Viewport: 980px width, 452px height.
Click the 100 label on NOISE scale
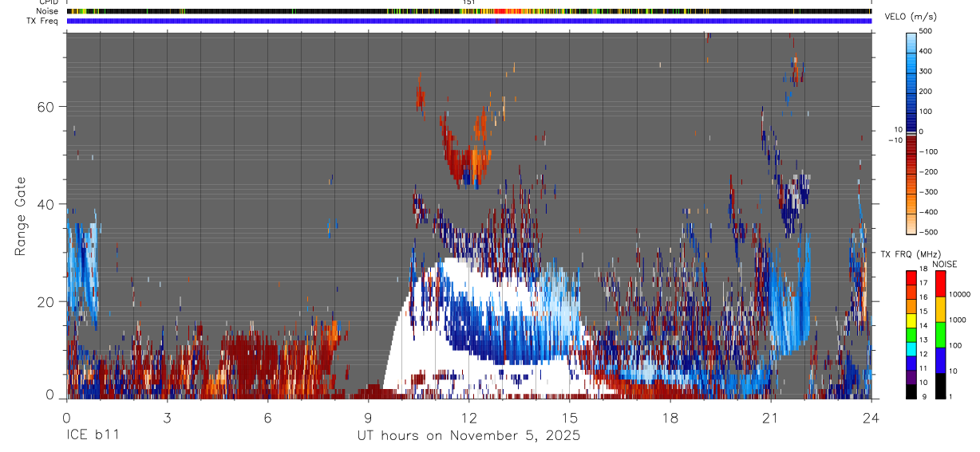[954, 345]
